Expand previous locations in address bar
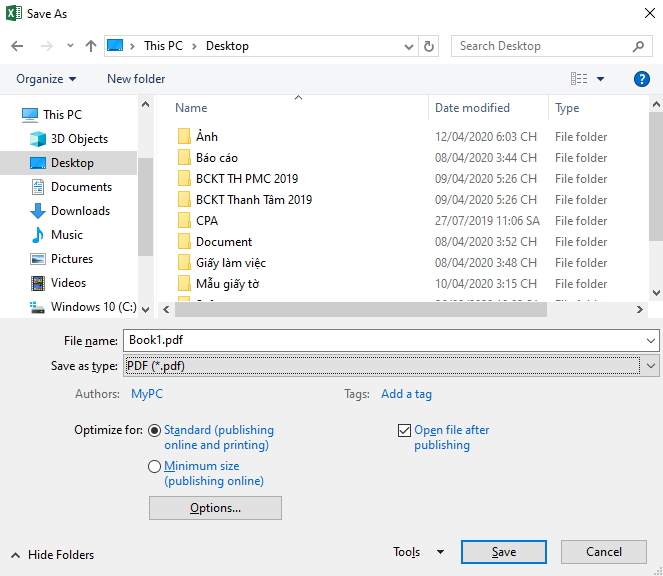This screenshot has width=663, height=576. tap(408, 46)
